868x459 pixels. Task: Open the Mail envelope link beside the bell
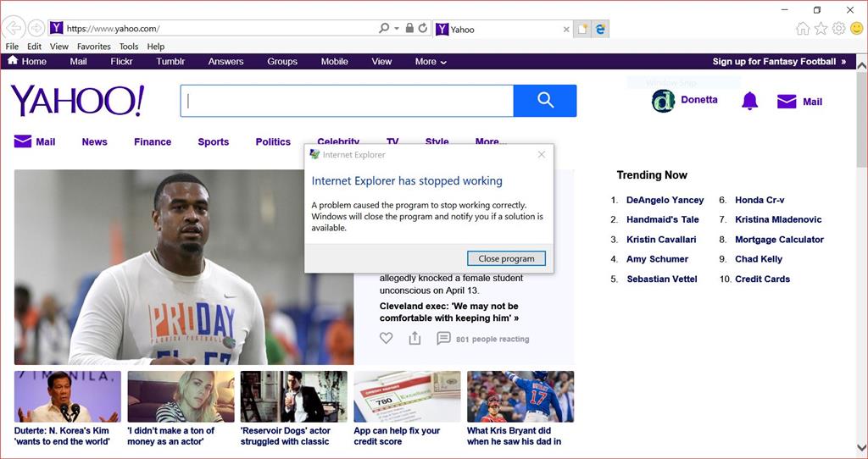click(x=799, y=102)
